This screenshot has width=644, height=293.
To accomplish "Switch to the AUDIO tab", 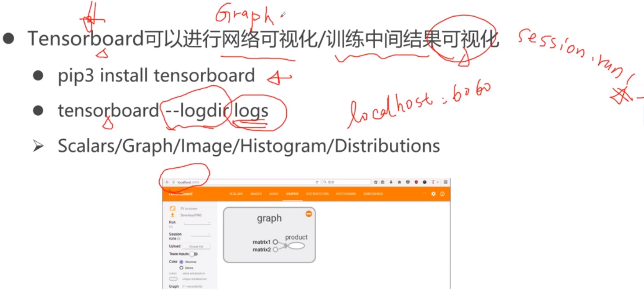I will pyautogui.click(x=274, y=194).
